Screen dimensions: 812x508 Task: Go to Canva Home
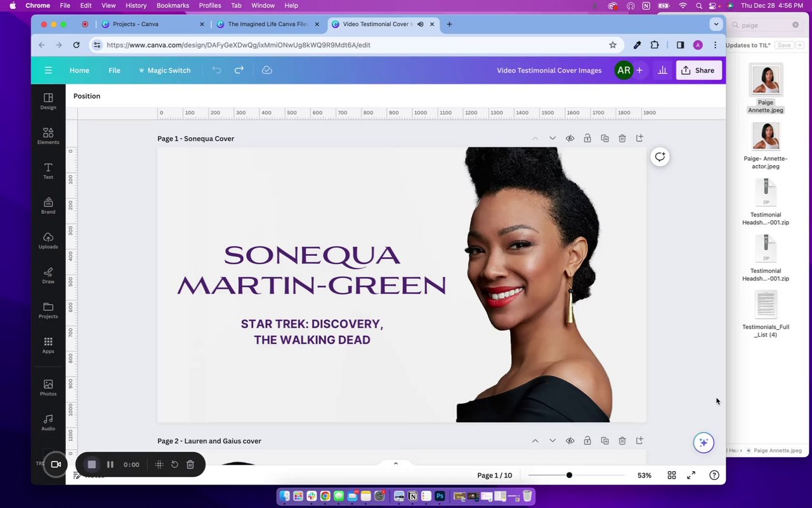(x=79, y=70)
